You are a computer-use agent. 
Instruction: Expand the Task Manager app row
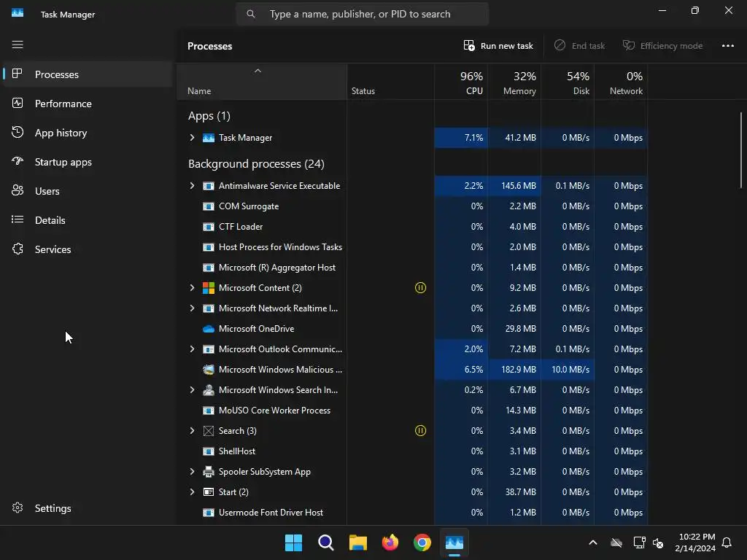(x=192, y=138)
